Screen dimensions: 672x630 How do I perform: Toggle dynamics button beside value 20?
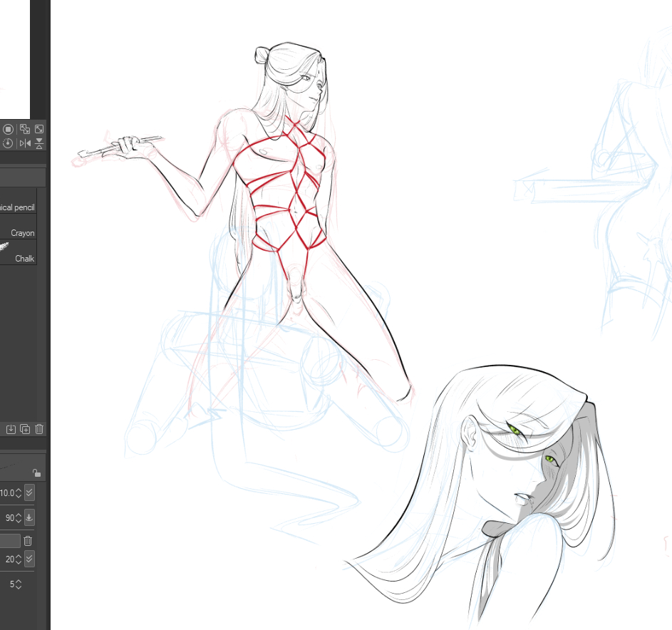point(29,559)
